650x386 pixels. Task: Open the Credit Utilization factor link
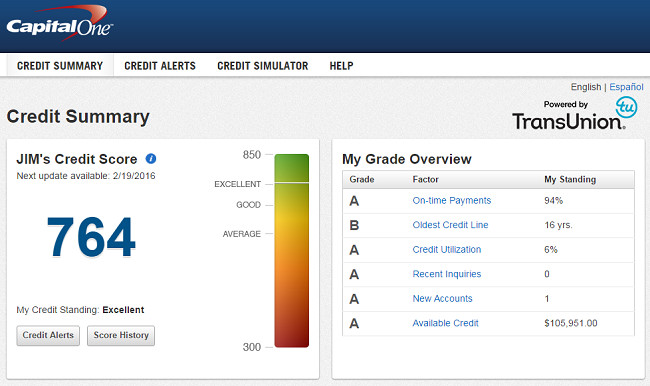[447, 250]
